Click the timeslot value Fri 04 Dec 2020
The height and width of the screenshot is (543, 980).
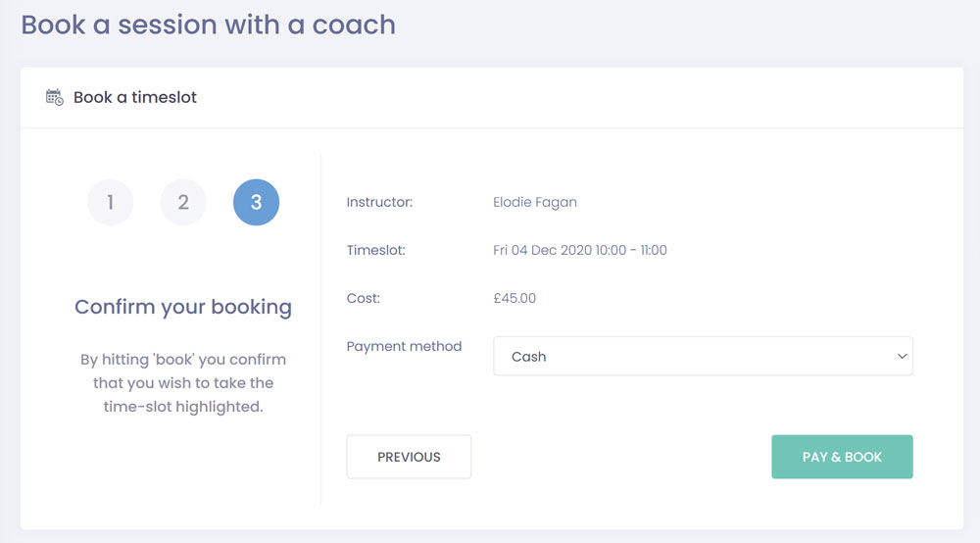pos(579,250)
